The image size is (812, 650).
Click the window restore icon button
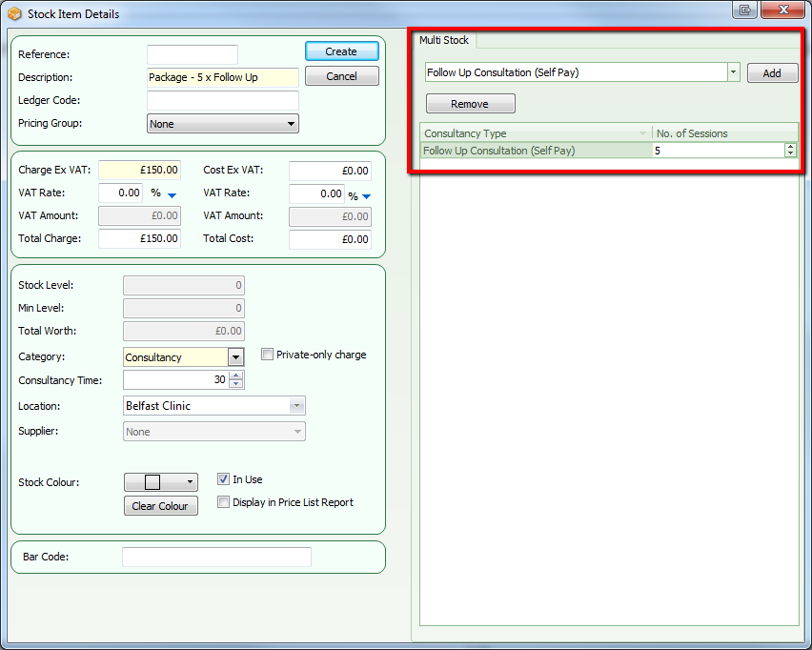744,10
